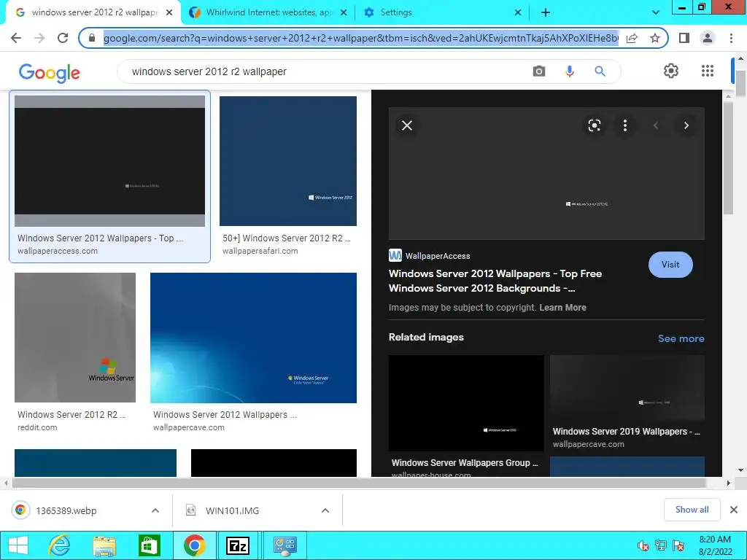
Task: Open the Google logo homepage
Action: coord(50,73)
